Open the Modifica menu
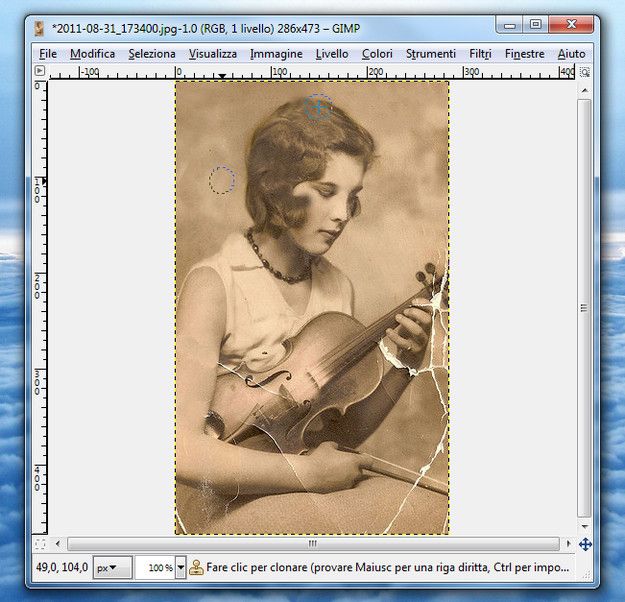 [x=92, y=54]
